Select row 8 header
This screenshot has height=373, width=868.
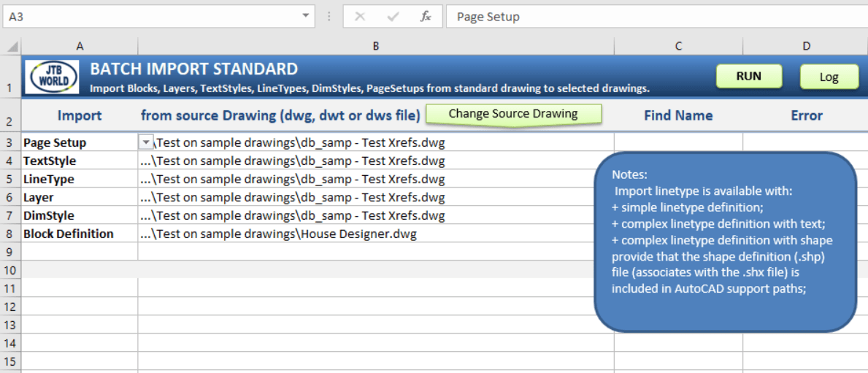click(x=10, y=234)
